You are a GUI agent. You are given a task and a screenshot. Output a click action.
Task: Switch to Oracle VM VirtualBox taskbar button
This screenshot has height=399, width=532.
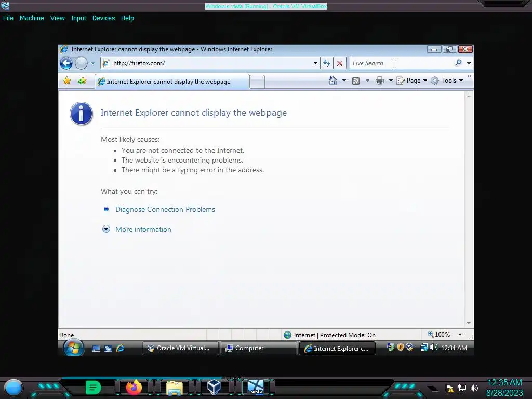coord(180,348)
